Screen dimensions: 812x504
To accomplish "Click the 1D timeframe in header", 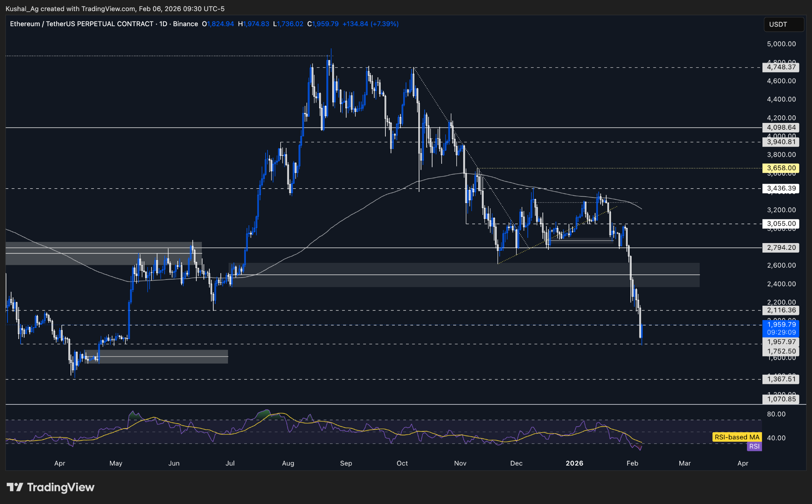I will 163,24.
